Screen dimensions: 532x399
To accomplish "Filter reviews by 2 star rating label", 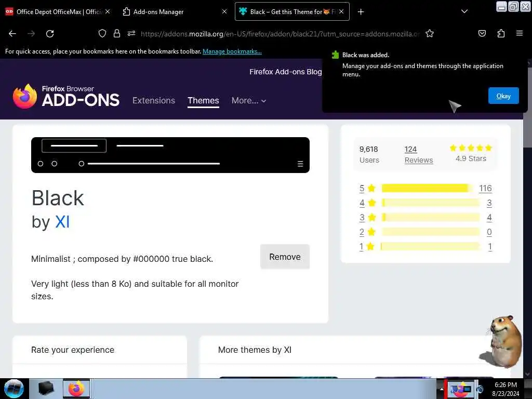I will tap(367, 232).
